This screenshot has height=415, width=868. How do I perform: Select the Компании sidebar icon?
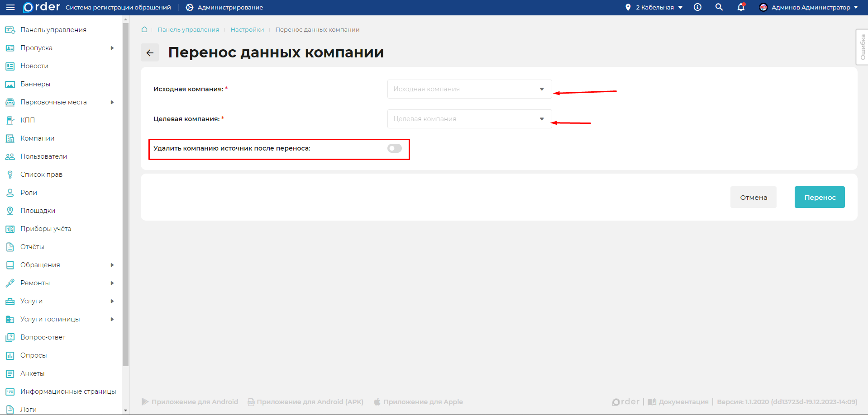[x=10, y=138]
